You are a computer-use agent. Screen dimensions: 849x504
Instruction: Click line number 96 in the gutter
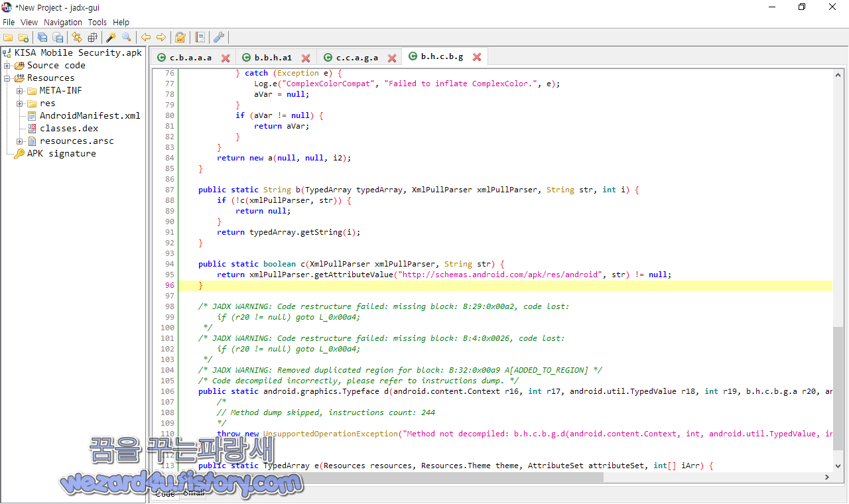(168, 285)
